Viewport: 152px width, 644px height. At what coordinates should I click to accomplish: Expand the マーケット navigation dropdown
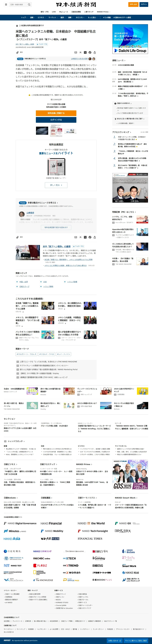53,17
